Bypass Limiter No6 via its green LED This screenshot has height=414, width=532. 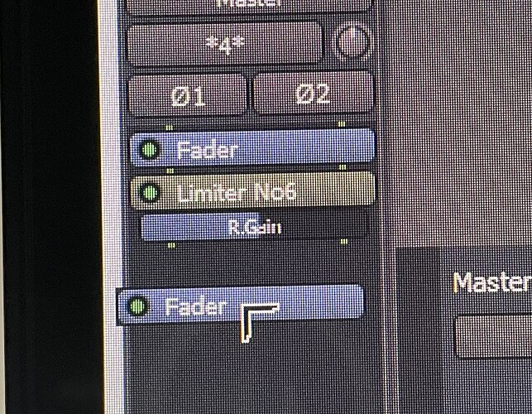(x=149, y=193)
